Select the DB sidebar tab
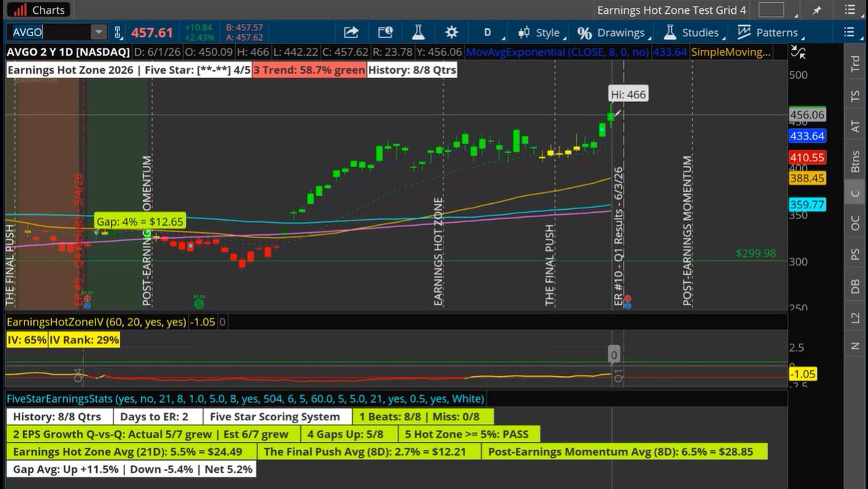 click(856, 286)
